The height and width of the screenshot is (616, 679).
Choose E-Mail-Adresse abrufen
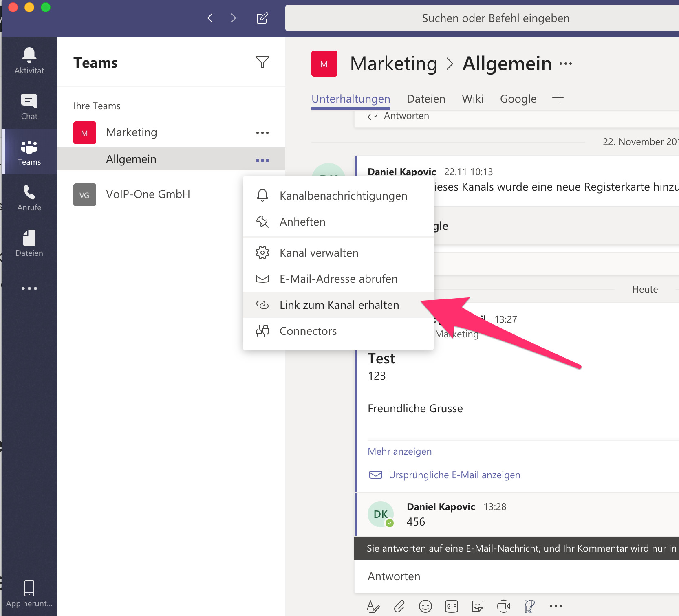pos(338,279)
